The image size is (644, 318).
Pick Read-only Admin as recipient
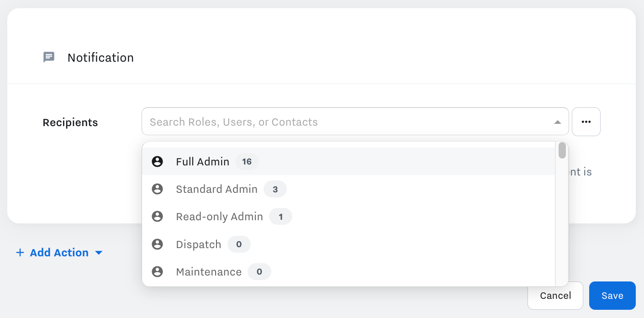coord(219,217)
